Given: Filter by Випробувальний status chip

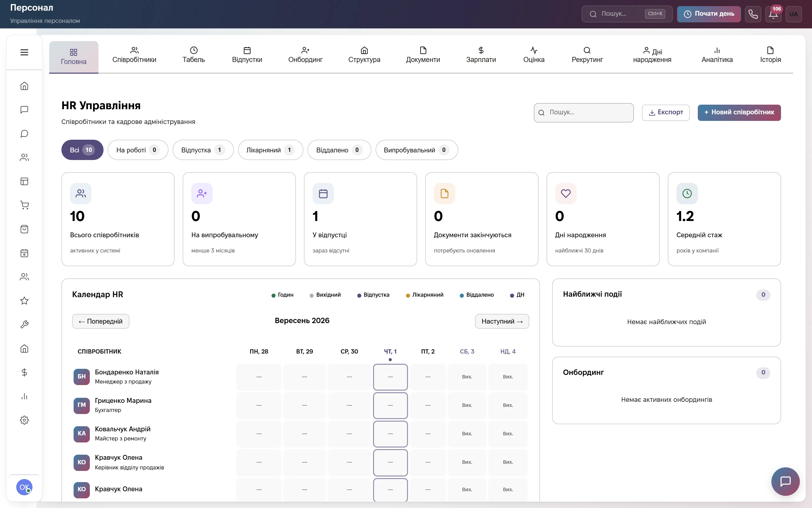Looking at the screenshot, I should pos(416,150).
